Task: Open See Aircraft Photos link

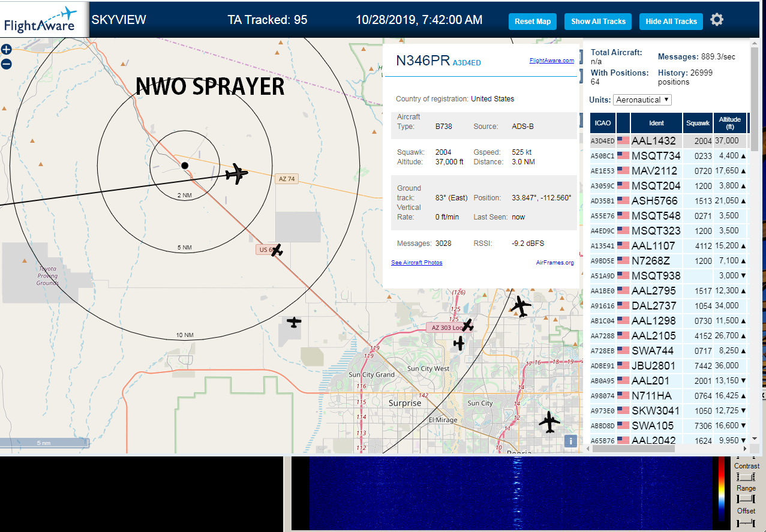Action: (416, 263)
